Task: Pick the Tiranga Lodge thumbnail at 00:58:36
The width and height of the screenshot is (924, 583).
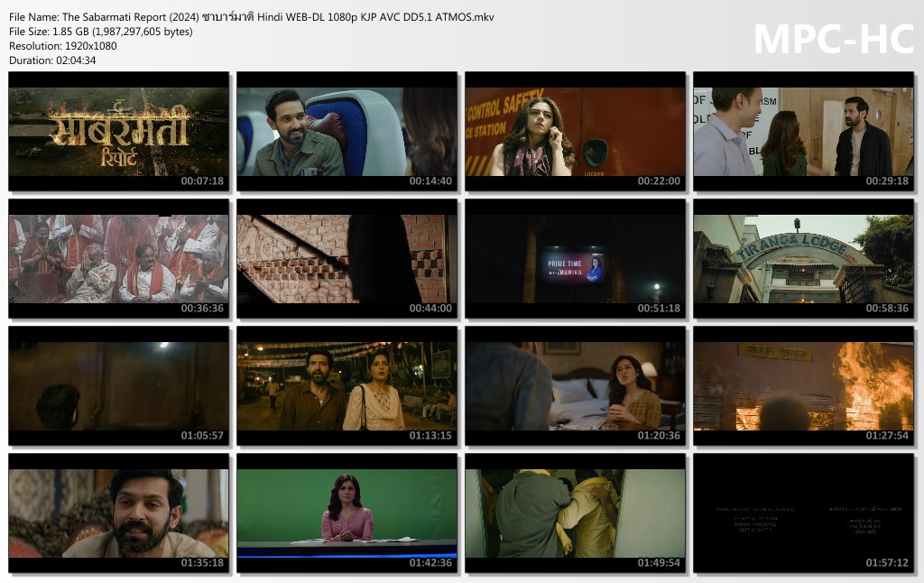Action: (x=803, y=258)
